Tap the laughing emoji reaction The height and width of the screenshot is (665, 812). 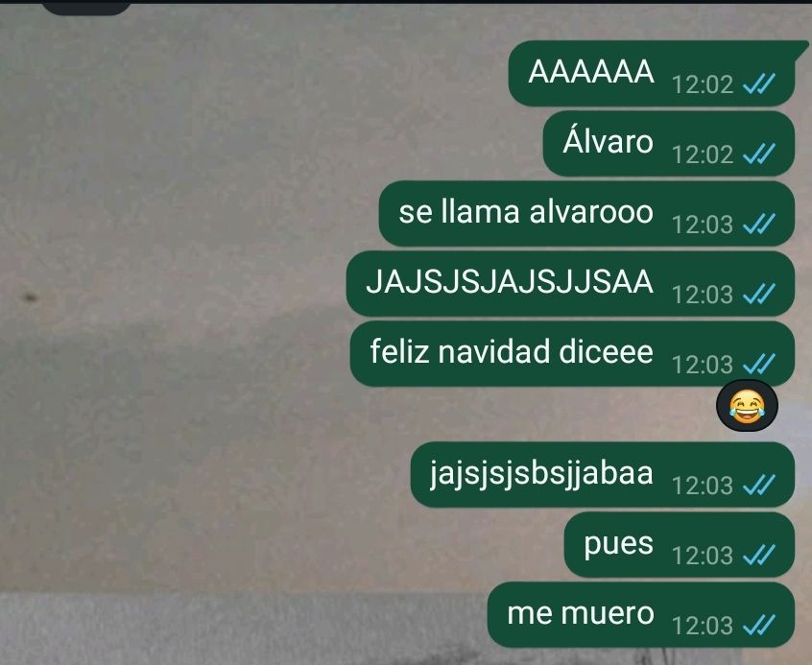click(747, 406)
